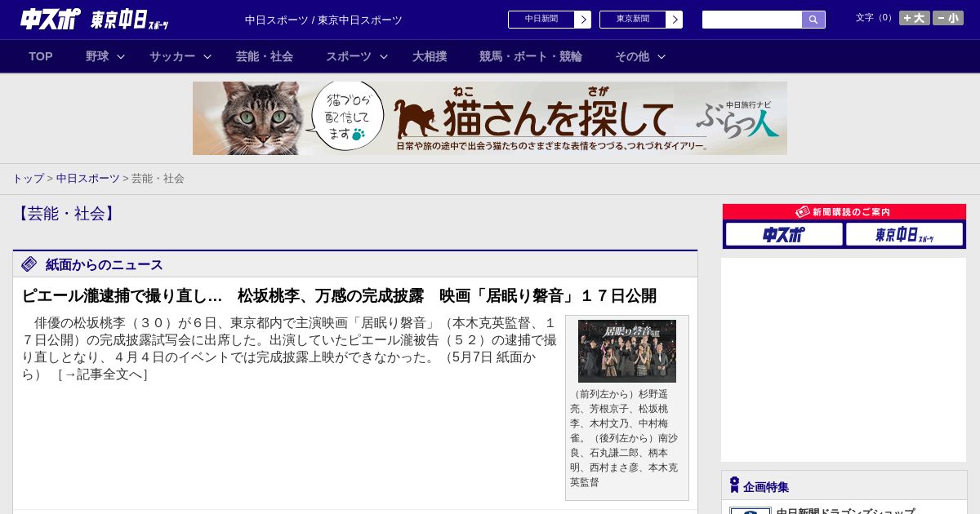Open the 居眠り磐音 article photo thumbnail
This screenshot has width=980, height=514.
pyautogui.click(x=627, y=351)
